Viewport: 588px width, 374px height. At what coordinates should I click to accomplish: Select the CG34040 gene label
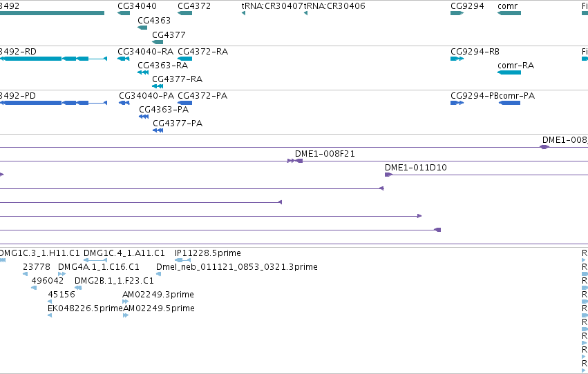coord(137,6)
